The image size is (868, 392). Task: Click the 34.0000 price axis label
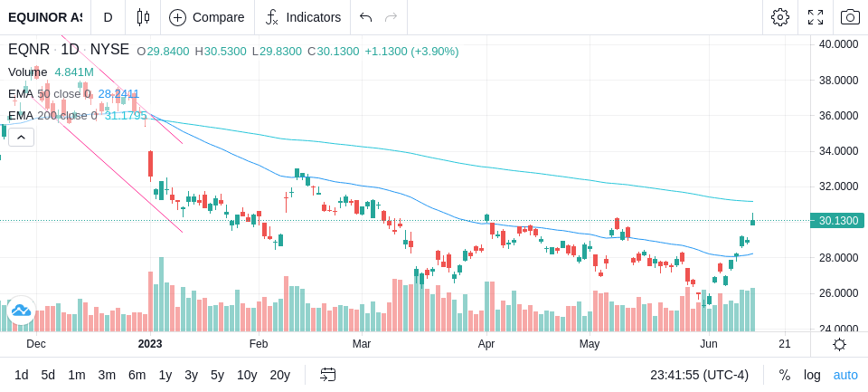tap(837, 151)
